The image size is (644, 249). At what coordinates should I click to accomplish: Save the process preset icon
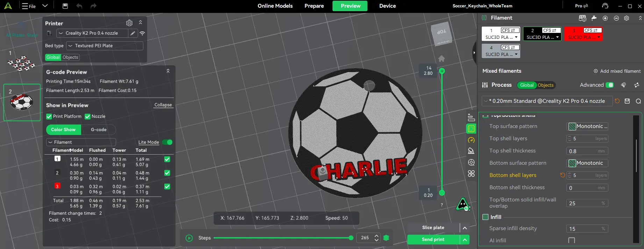(627, 101)
